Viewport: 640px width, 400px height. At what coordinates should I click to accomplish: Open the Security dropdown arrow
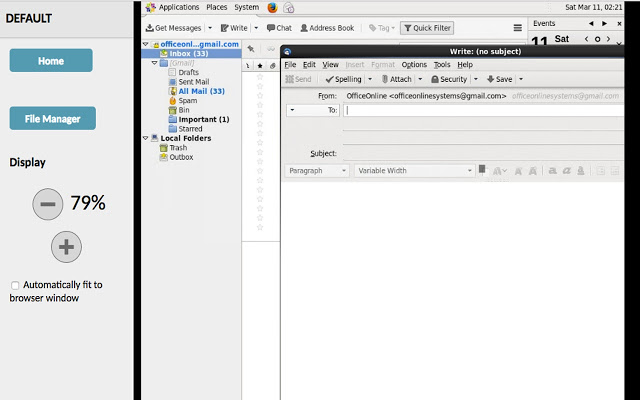click(x=476, y=79)
